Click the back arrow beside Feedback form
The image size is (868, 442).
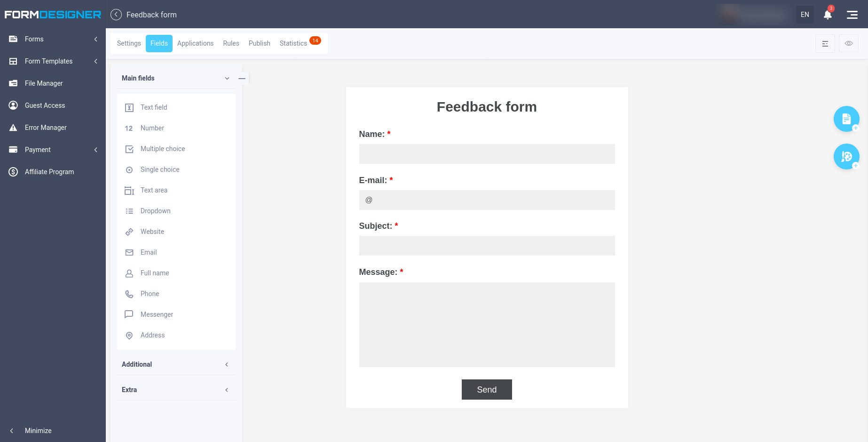point(116,15)
